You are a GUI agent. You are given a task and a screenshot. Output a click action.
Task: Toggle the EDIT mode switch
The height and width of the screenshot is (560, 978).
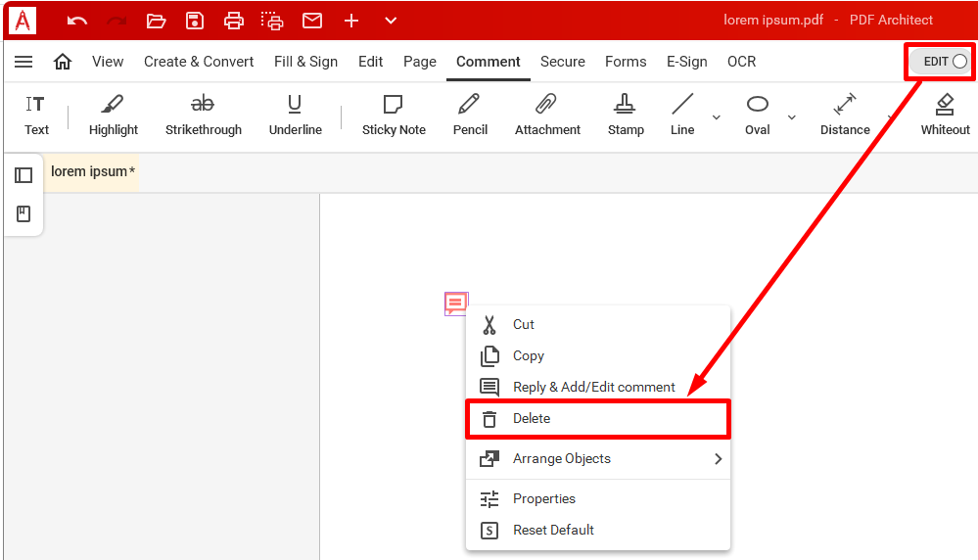941,62
